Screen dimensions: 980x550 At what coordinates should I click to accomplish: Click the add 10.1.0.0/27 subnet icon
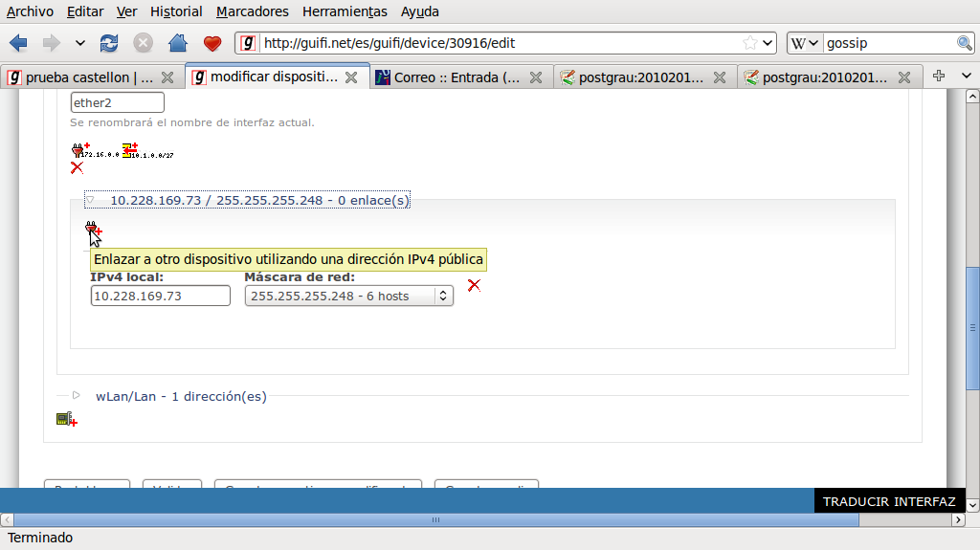tap(129, 149)
